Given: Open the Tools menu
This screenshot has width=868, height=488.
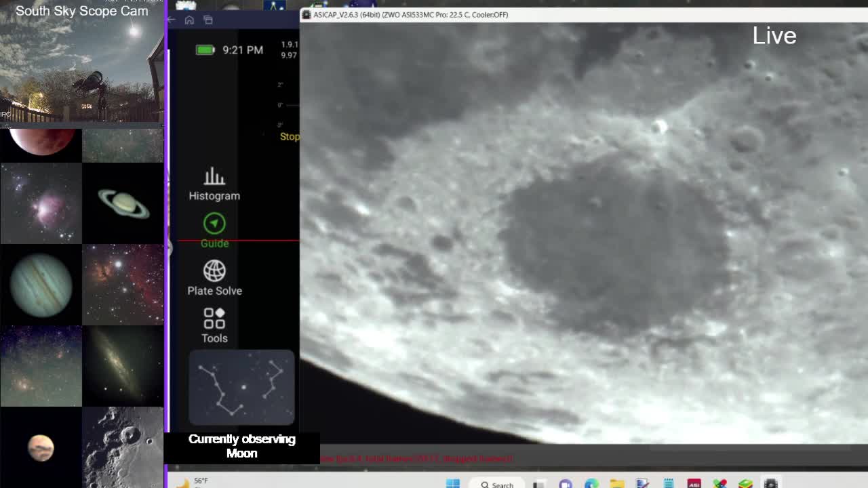Looking at the screenshot, I should tap(214, 325).
